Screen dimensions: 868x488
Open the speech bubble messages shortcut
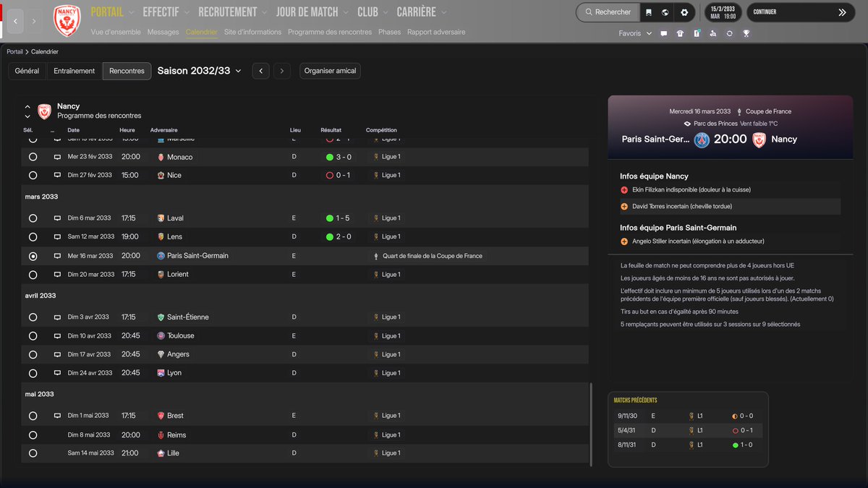[x=664, y=33]
